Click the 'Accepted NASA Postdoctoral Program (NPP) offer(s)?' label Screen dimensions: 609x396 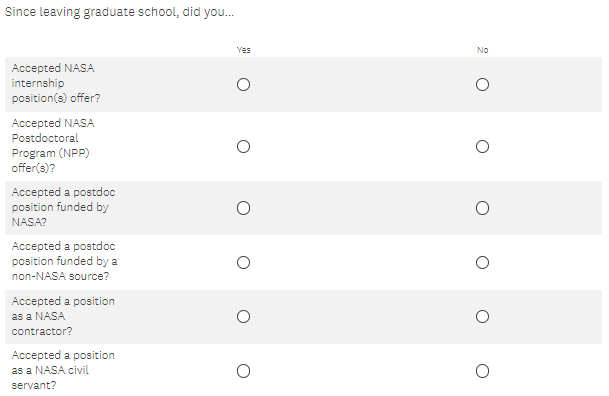pyautogui.click(x=53, y=146)
